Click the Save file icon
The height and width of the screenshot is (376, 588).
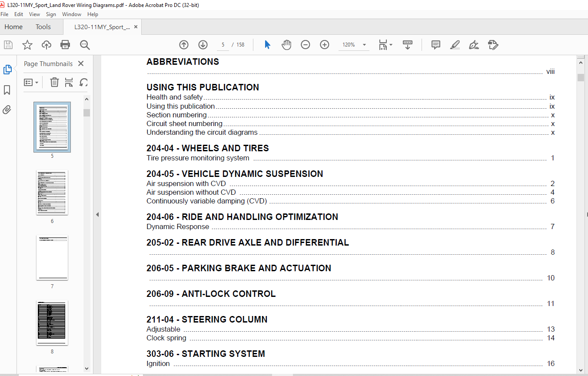[x=8, y=45]
